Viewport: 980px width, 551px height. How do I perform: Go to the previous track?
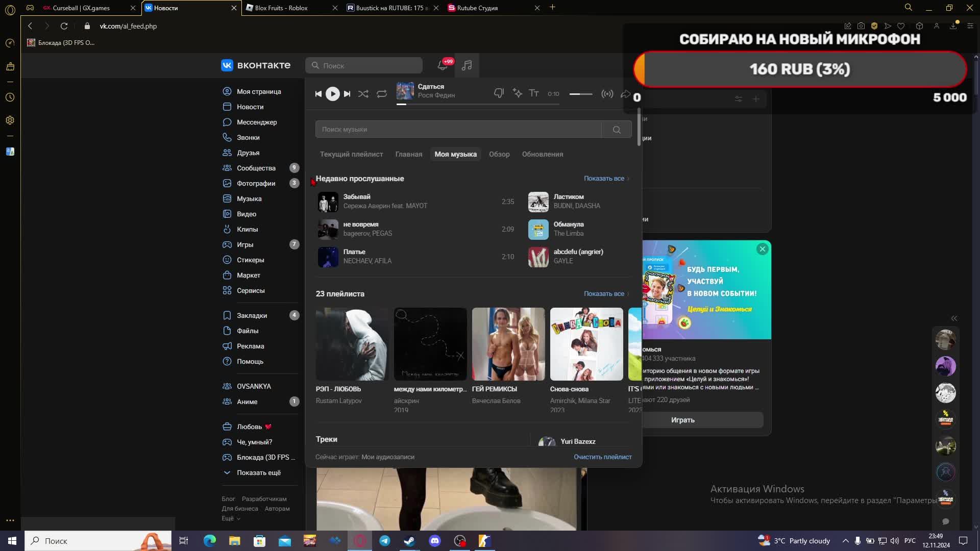[x=318, y=94]
